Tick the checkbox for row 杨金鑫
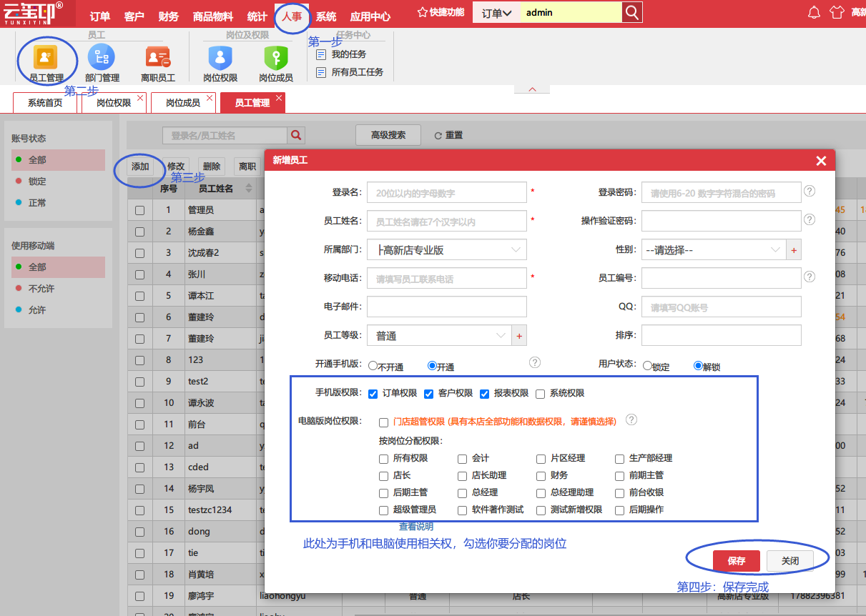Viewport: 866px width, 616px height. [140, 232]
